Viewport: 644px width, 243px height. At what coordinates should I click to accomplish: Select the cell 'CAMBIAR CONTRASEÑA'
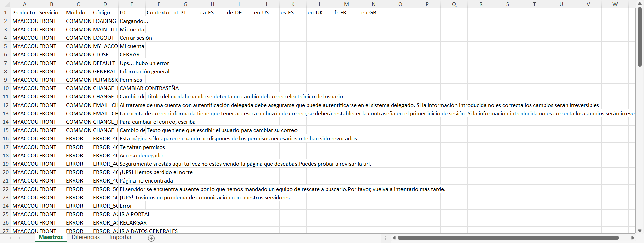(x=132, y=88)
